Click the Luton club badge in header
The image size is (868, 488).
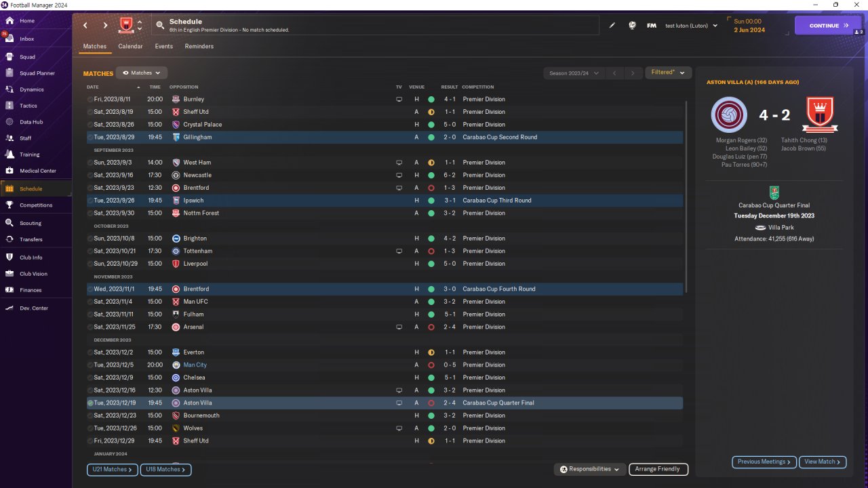125,25
